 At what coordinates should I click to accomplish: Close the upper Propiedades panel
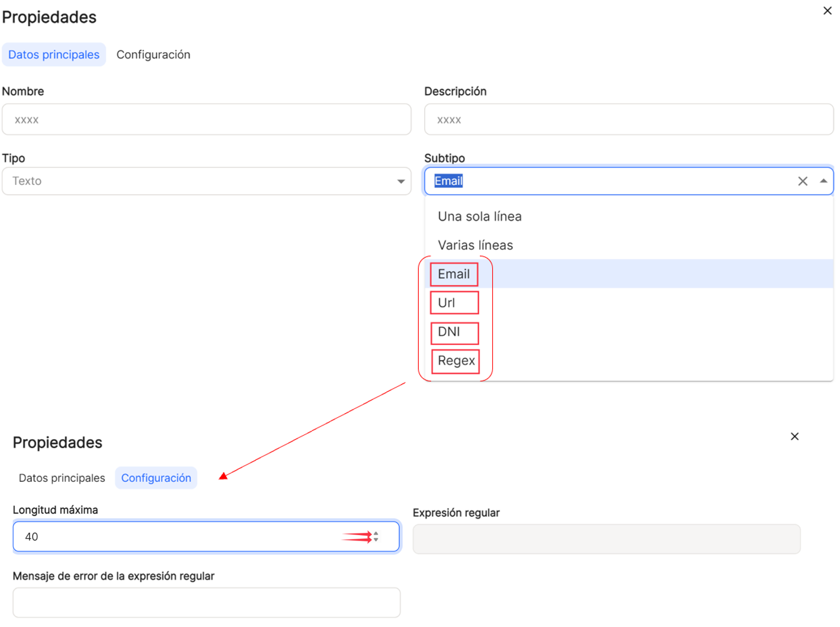click(827, 11)
